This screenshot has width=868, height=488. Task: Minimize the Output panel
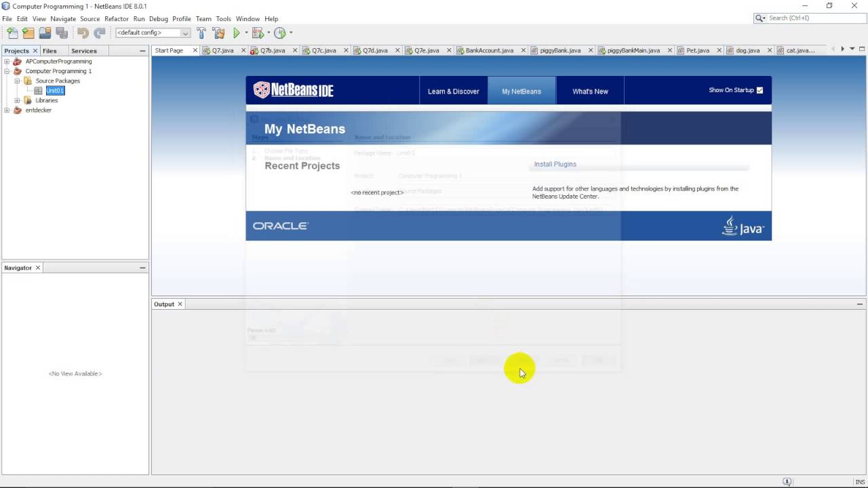pyautogui.click(x=860, y=304)
